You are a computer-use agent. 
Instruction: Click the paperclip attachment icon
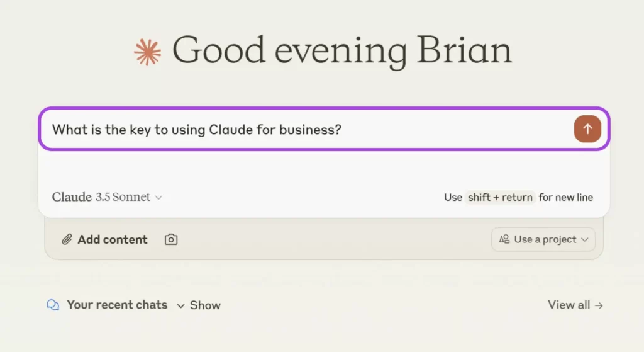[x=67, y=239]
